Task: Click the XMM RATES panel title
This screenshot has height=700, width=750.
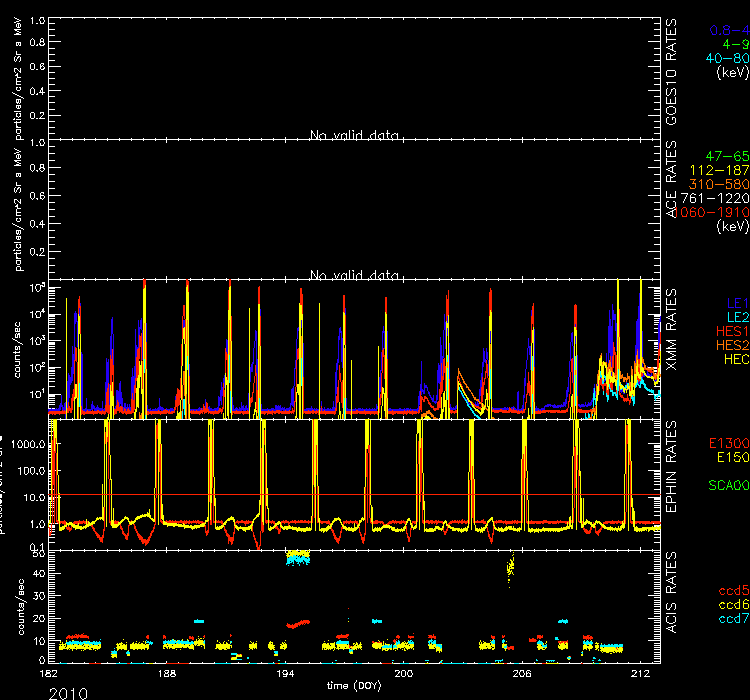Action: (673, 328)
